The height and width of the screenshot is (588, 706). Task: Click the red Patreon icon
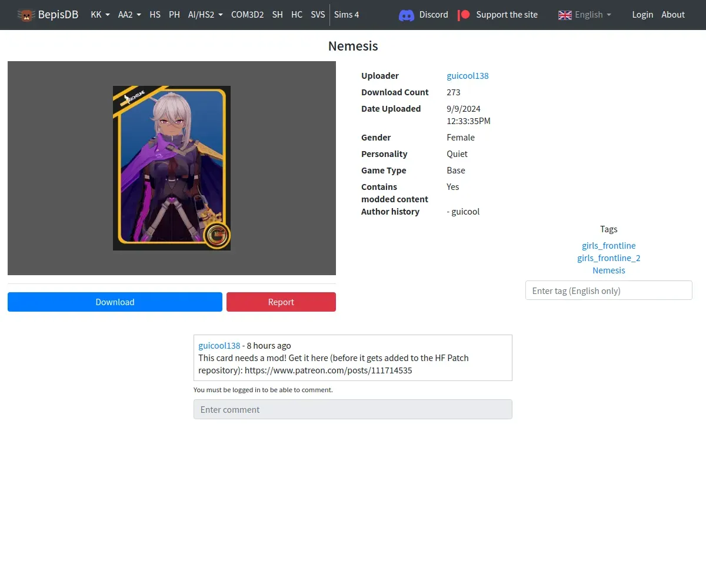tap(464, 15)
